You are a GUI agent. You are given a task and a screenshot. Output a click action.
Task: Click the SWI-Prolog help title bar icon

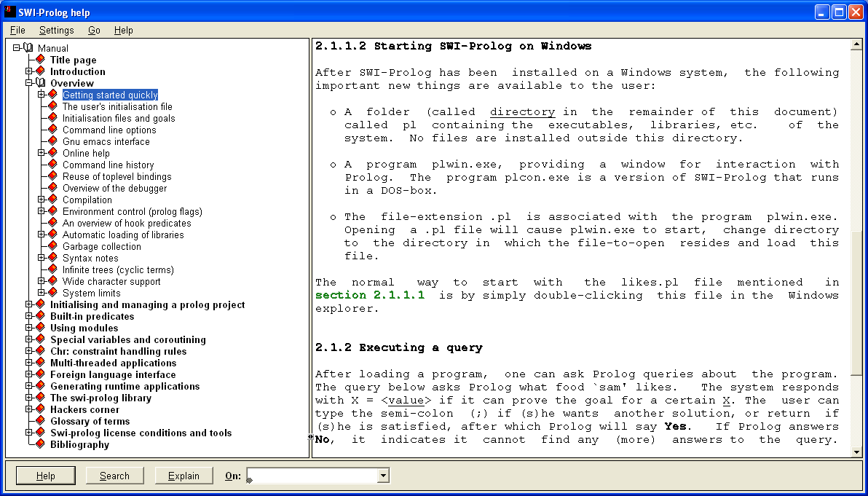[9, 12]
